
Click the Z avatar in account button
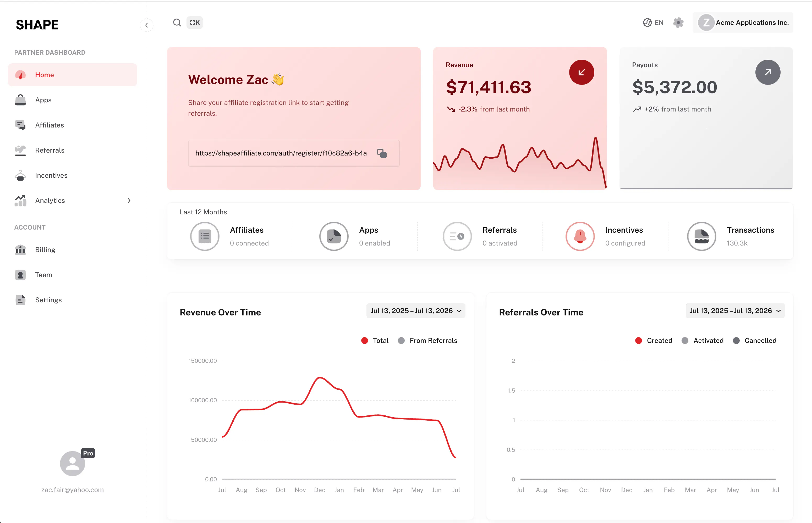[x=706, y=23]
